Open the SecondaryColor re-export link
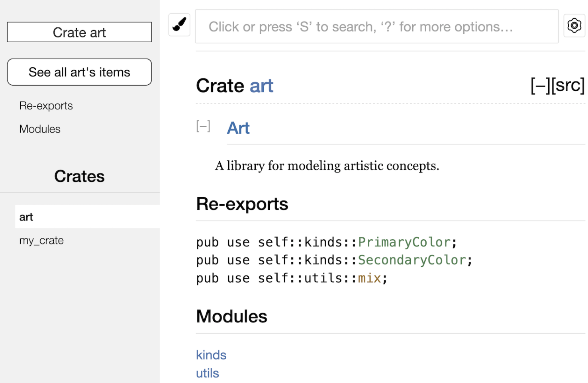588x383 pixels. [x=412, y=260]
